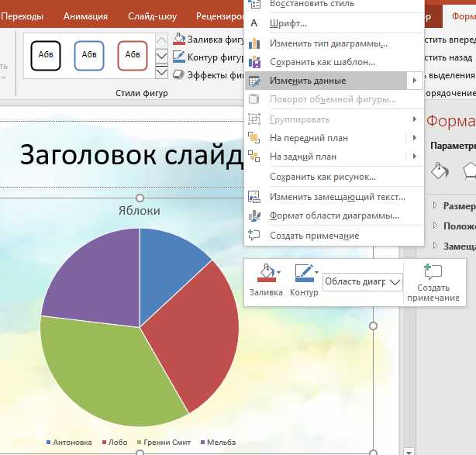Open the Заливка color dropdown arrow
Image resolution: width=476 pixels, height=455 pixels.
tap(279, 272)
